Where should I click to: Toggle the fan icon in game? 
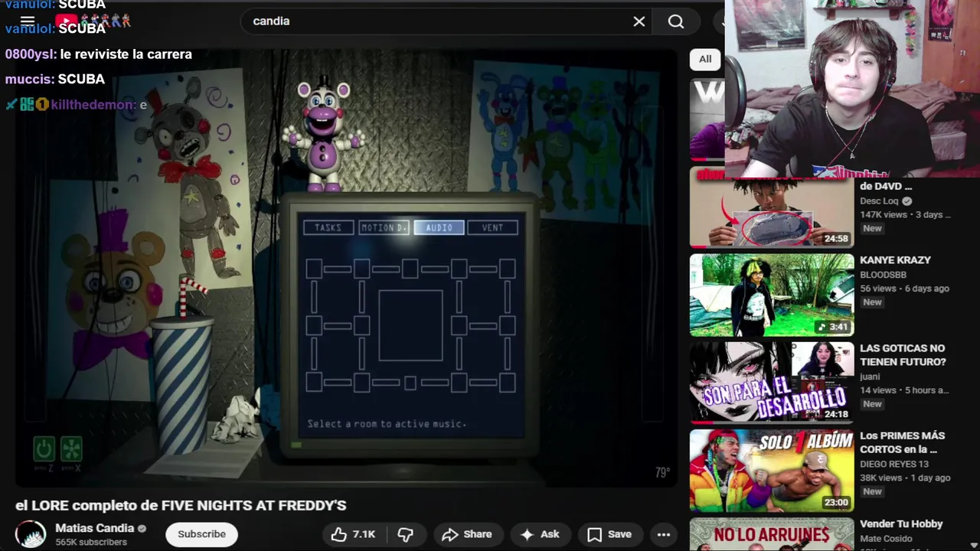[71, 448]
